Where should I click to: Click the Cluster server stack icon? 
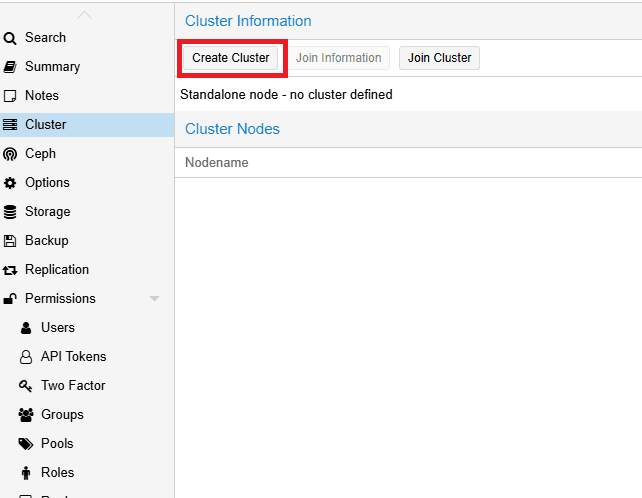(10, 124)
